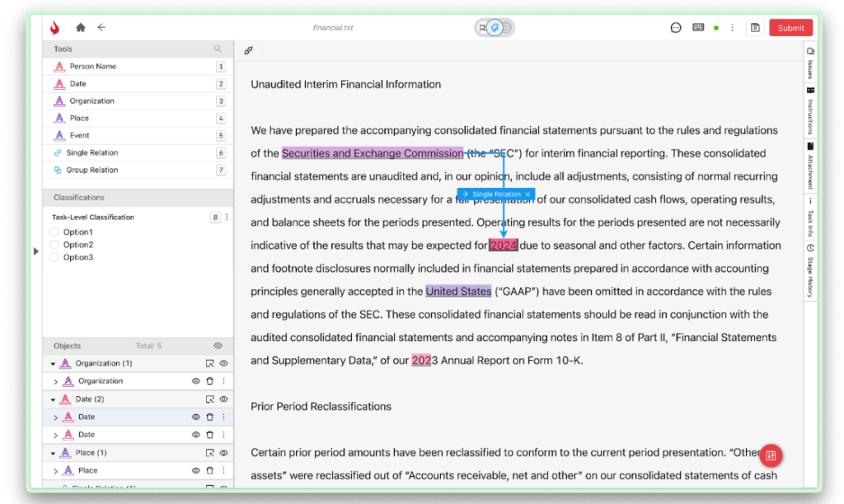Click the home icon in the toolbar
Viewport: 844px width, 504px height.
click(80, 27)
